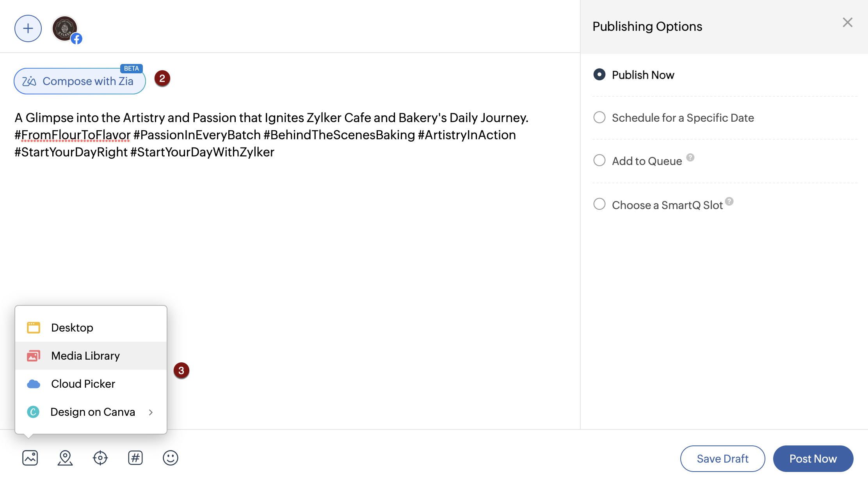868x486 pixels.
Task: Click the plus add channel icon
Action: tap(28, 28)
